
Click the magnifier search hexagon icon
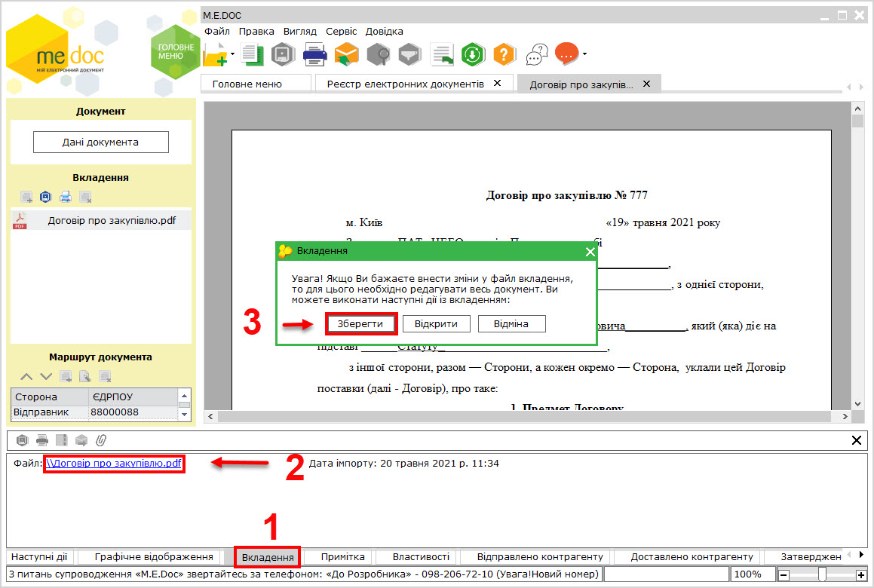[x=379, y=54]
